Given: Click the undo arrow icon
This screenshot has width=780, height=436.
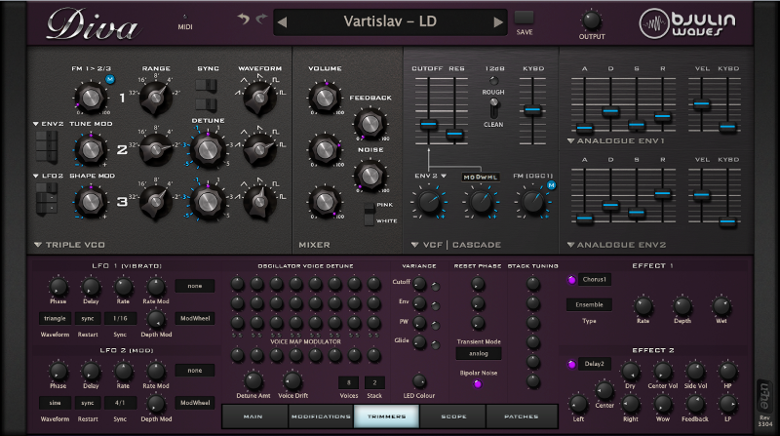Looking at the screenshot, I should point(243,19).
